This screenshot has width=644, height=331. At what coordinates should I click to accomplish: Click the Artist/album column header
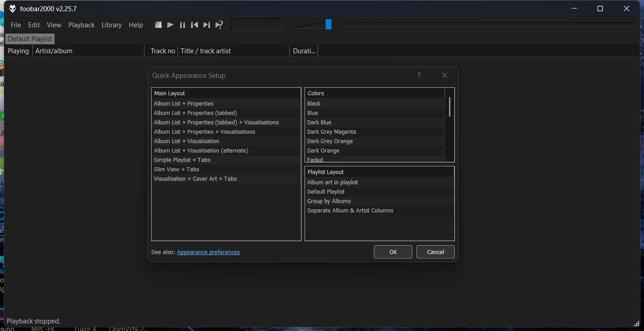click(88, 51)
